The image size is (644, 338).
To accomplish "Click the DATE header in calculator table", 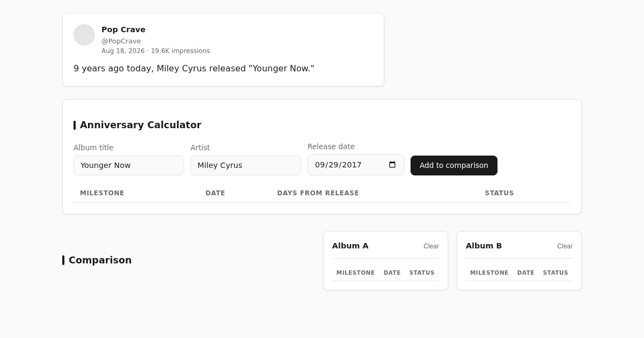I will (215, 193).
